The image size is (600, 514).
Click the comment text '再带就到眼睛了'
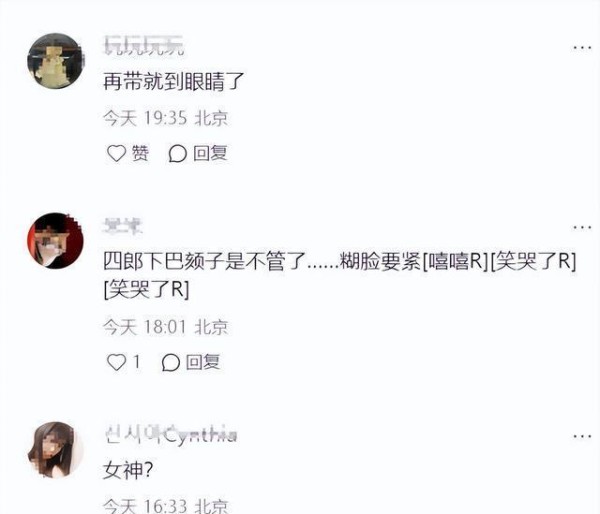[174, 82]
